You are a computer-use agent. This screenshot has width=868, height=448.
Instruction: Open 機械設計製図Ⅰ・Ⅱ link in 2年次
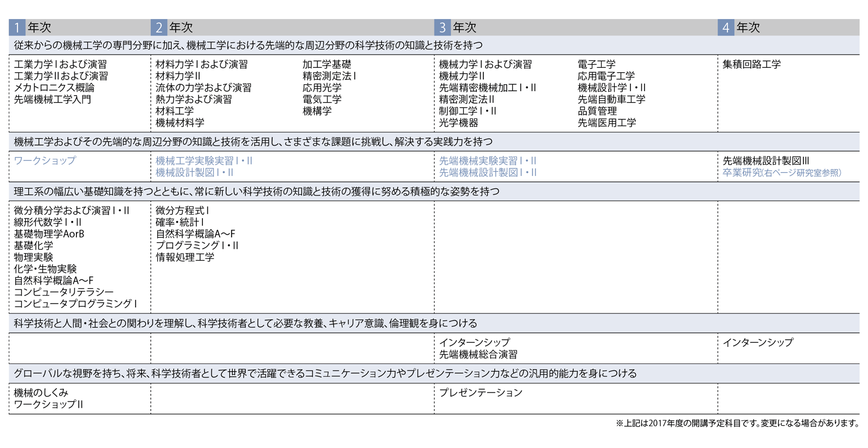click(x=194, y=173)
